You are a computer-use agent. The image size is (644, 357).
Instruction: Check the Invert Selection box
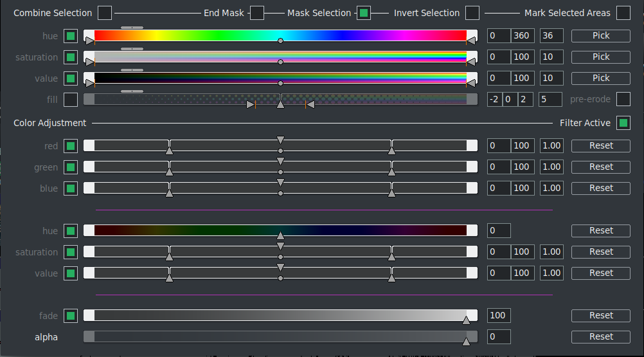[472, 13]
